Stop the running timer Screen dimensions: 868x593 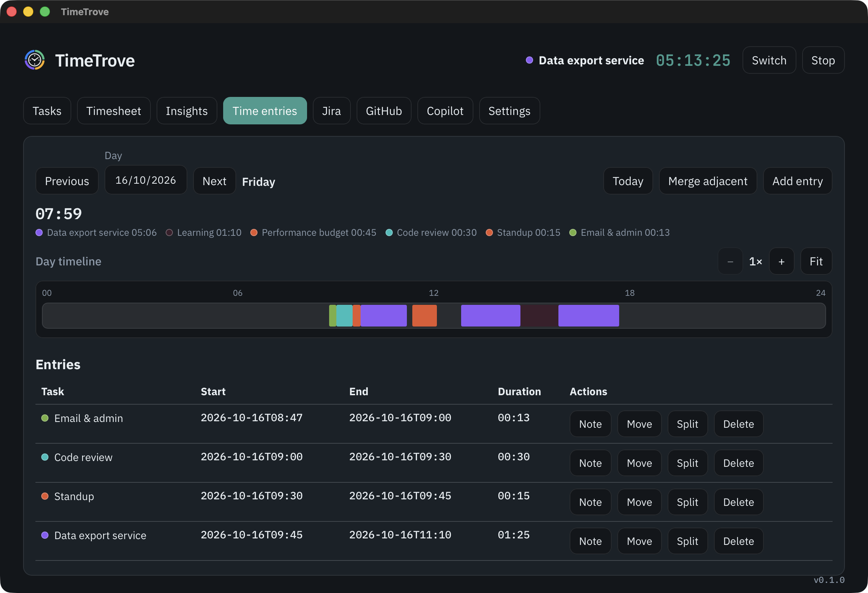pyautogui.click(x=823, y=60)
